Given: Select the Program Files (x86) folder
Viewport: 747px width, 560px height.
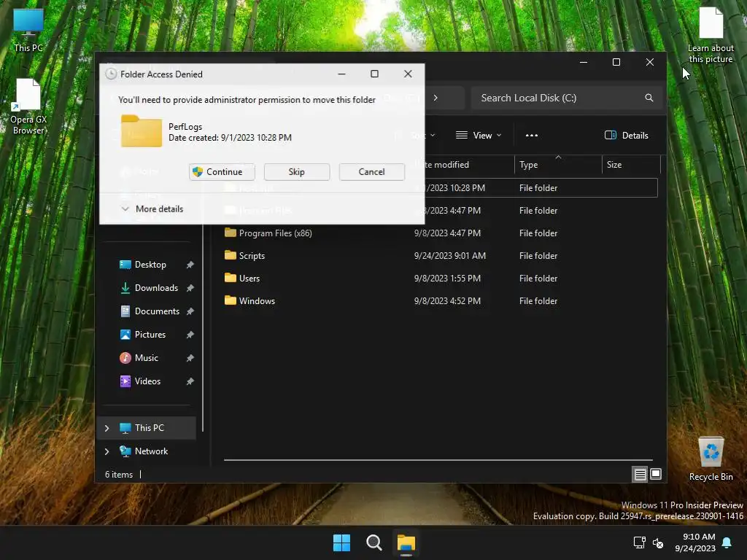Looking at the screenshot, I should pos(441,233).
